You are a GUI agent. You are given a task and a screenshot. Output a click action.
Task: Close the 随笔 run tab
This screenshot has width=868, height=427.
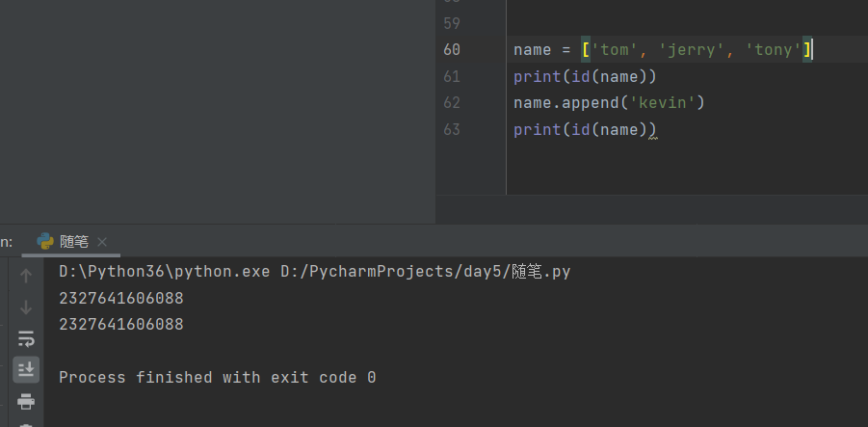pos(102,242)
